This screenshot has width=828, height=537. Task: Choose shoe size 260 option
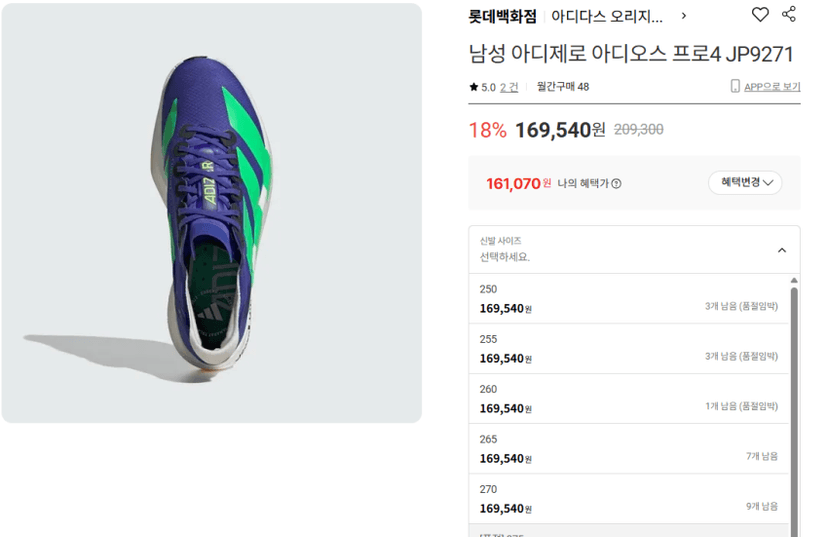tap(628, 399)
